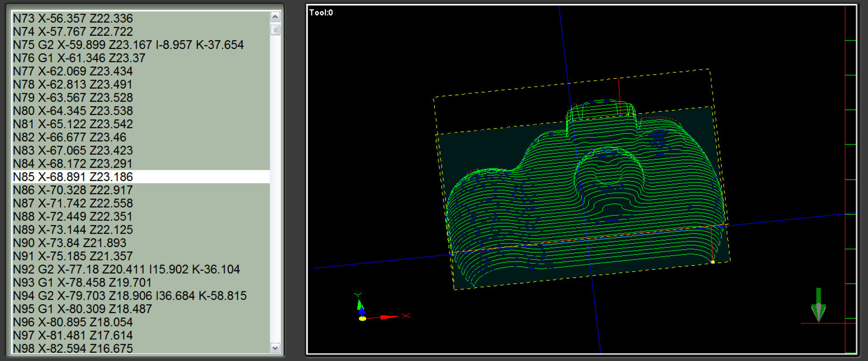
Task: Click the scroll up arrow in code list
Action: pyautogui.click(x=275, y=17)
